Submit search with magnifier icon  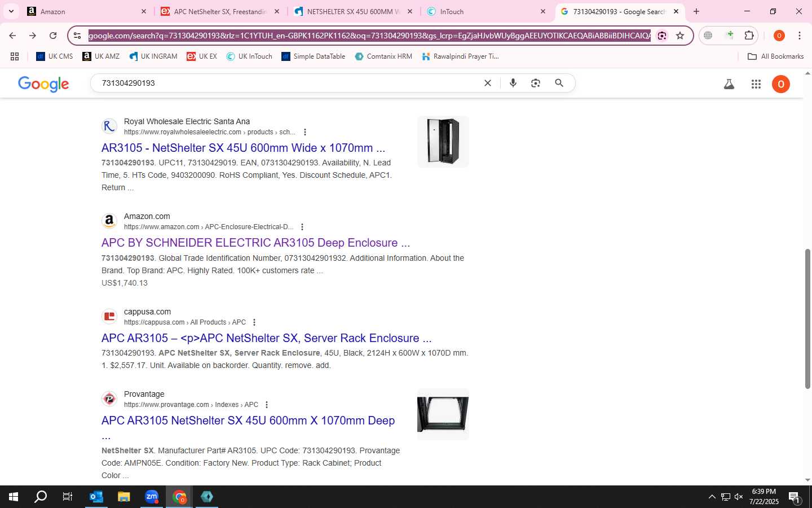click(559, 83)
